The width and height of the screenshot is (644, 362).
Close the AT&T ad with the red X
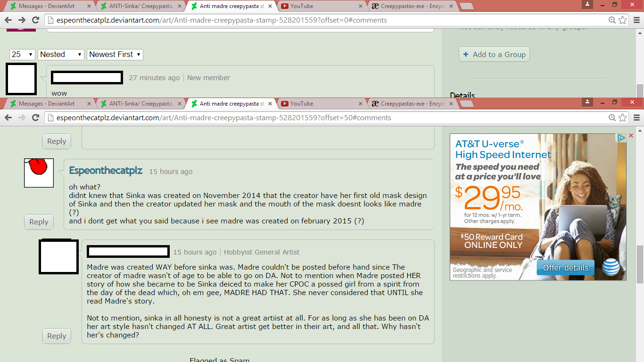631,136
